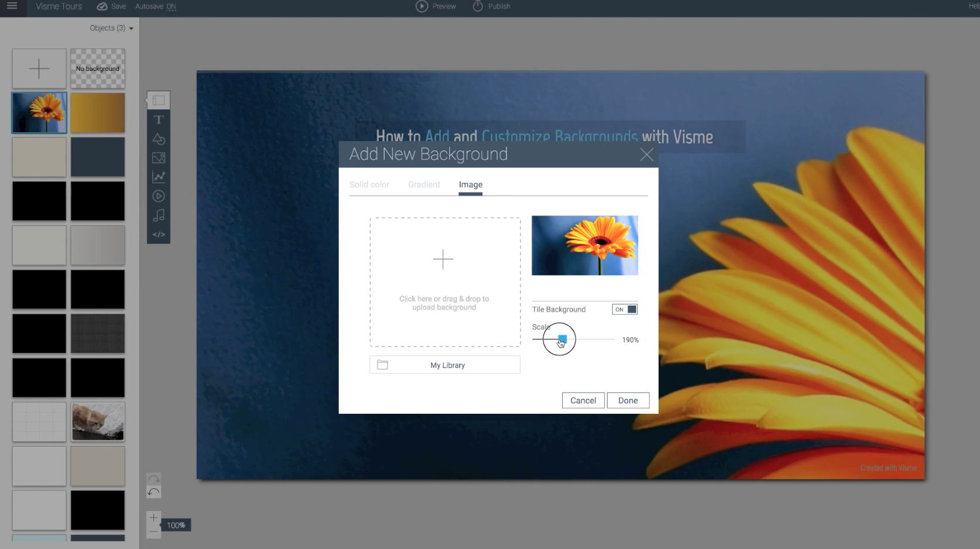Toggle Autosave ON setting
This screenshot has height=549, width=980.
click(155, 6)
